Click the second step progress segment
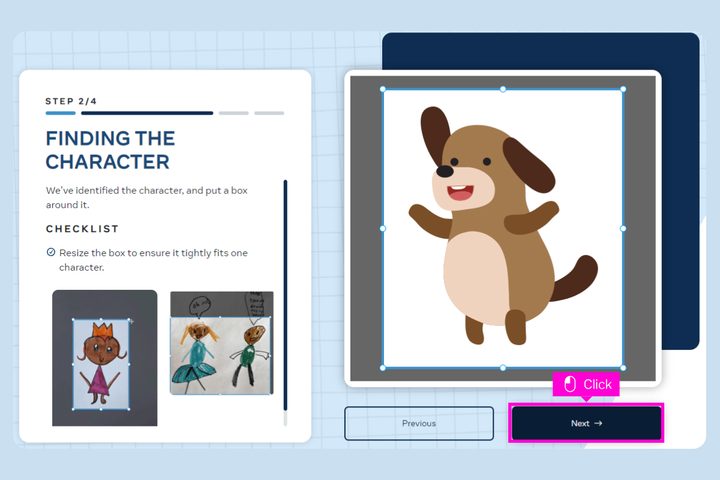The image size is (720, 480). 147,113
